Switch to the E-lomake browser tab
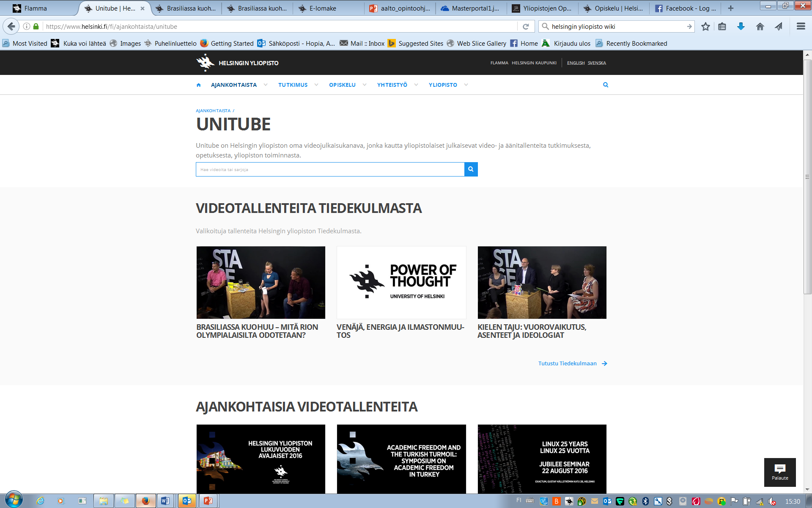The width and height of the screenshot is (812, 508). click(x=328, y=8)
